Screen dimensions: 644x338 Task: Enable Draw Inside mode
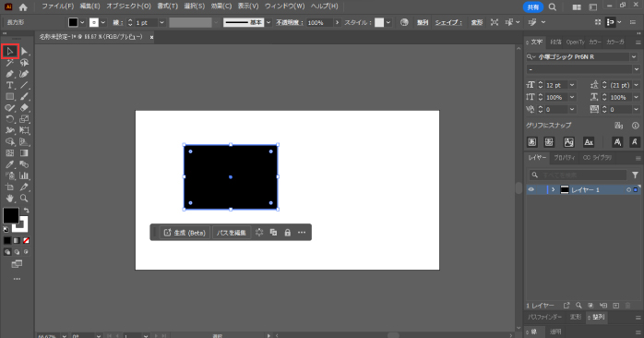pyautogui.click(x=26, y=252)
